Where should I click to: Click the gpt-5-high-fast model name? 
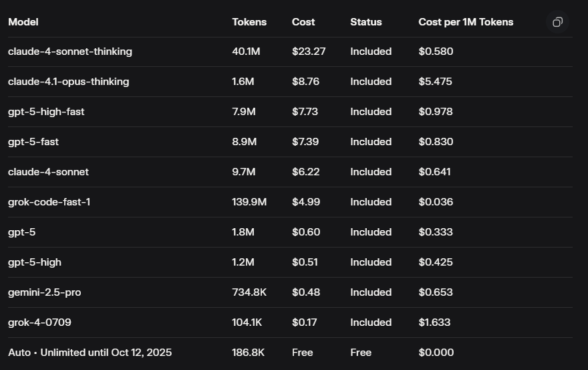pos(46,112)
